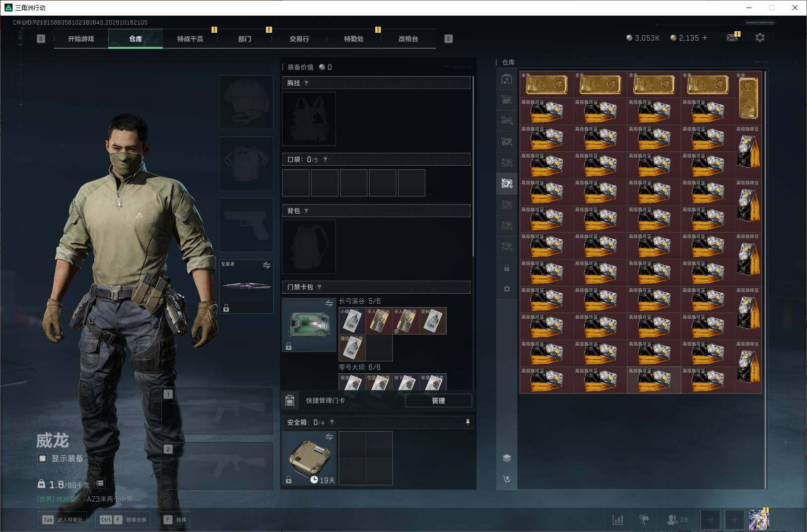Open the mail envelope icon
This screenshot has height=532, width=807.
(732, 38)
